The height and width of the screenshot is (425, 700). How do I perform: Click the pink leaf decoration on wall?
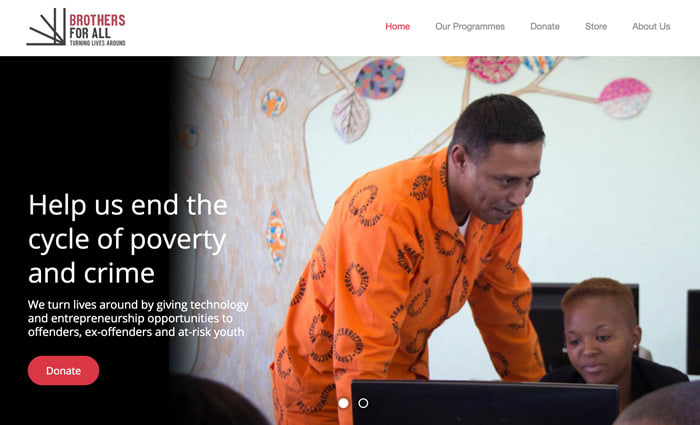(624, 98)
